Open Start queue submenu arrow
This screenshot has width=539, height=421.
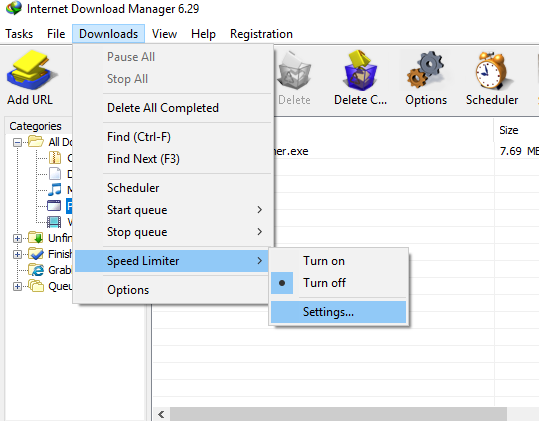tap(260, 210)
